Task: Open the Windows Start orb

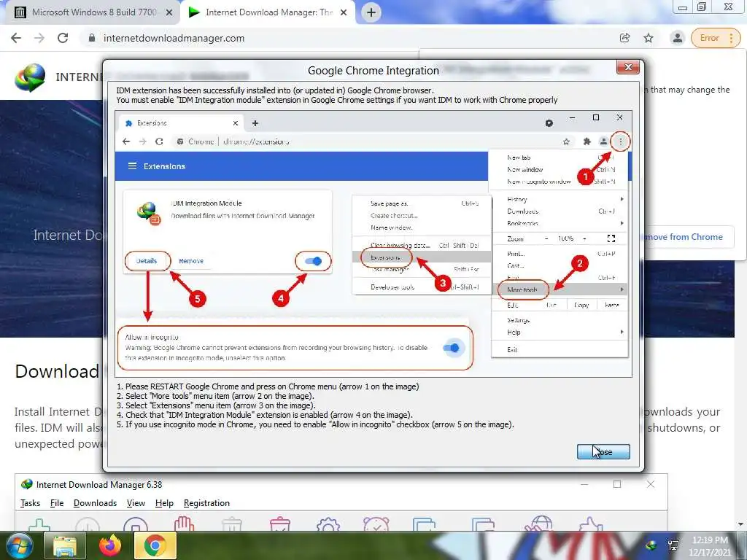Action: [x=20, y=545]
